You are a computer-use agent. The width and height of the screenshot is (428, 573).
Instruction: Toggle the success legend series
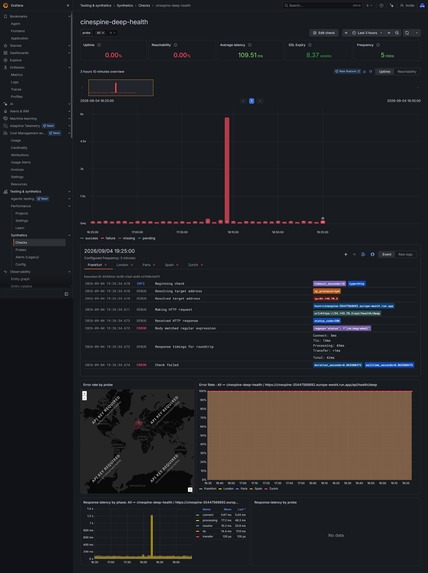[89, 238]
